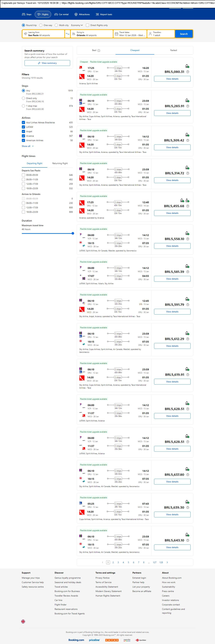Click the swap origin and destination arrows icon
The height and width of the screenshot is (644, 215).
click(x=67, y=34)
